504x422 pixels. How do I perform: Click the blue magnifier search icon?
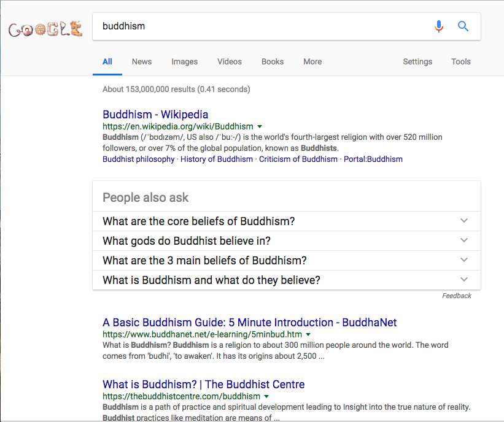[x=463, y=26]
